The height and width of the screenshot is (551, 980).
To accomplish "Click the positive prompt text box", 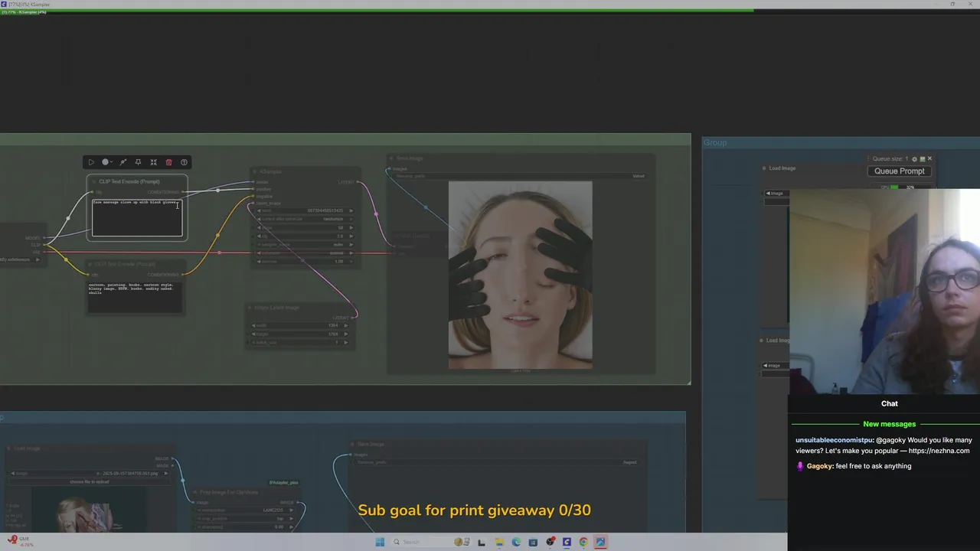I will pyautogui.click(x=137, y=217).
